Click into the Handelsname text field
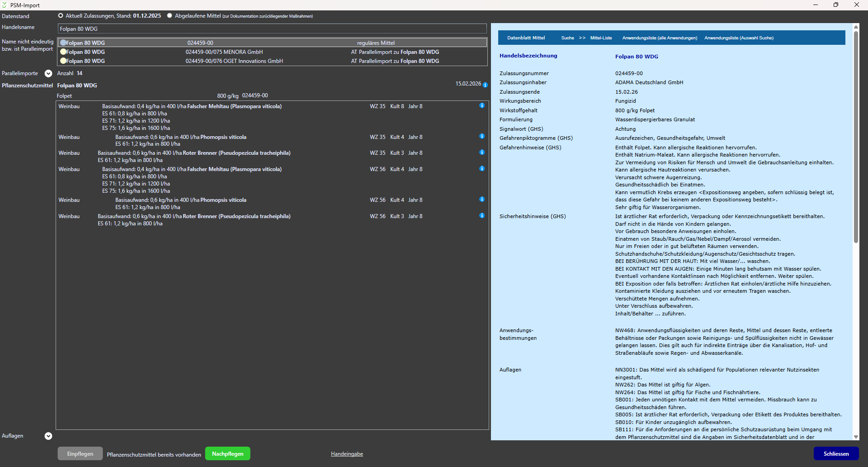Viewport: 868px width, 467px height. [272, 29]
